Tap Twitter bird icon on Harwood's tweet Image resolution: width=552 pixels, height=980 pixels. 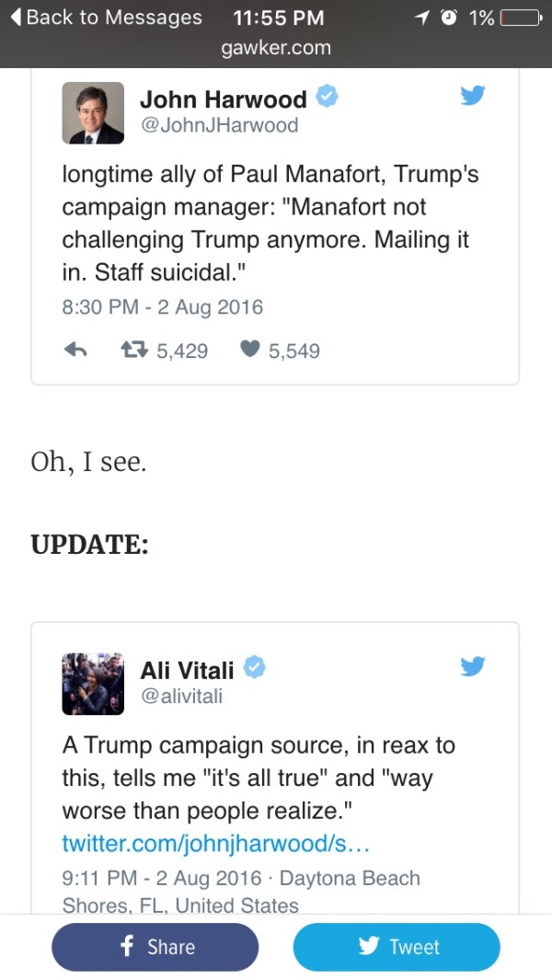pyautogui.click(x=473, y=95)
